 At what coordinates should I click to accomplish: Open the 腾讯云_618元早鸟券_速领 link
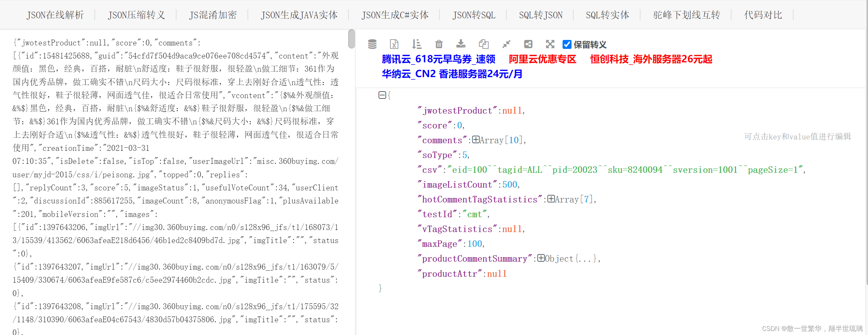[x=438, y=59]
